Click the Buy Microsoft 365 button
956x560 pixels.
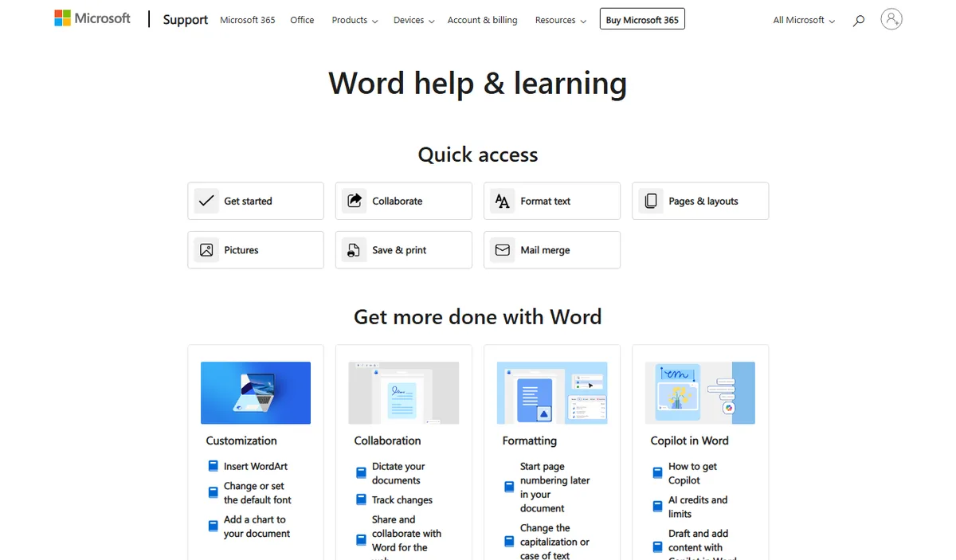pos(642,19)
